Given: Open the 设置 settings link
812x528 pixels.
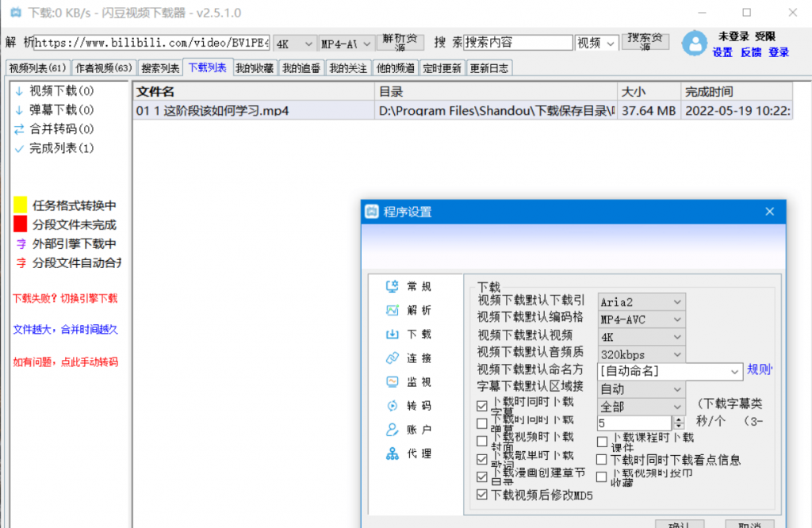Looking at the screenshot, I should coord(722,52).
